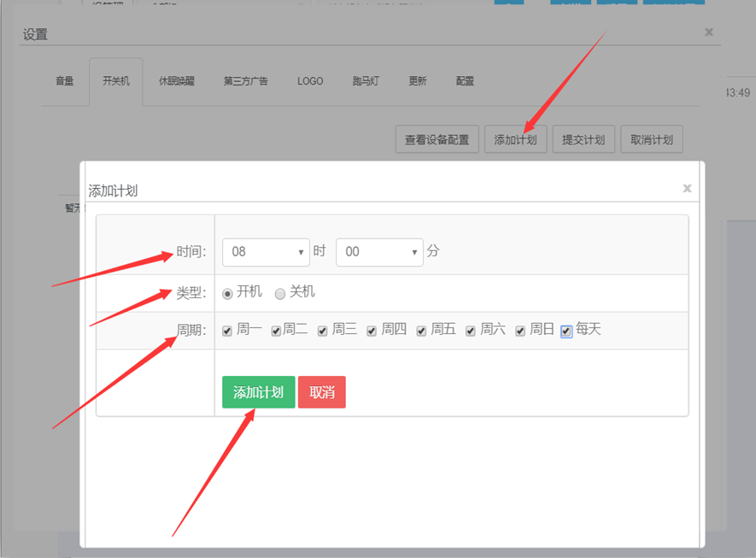
Task: Open the minute dropdown showing 00
Action: pyautogui.click(x=379, y=252)
